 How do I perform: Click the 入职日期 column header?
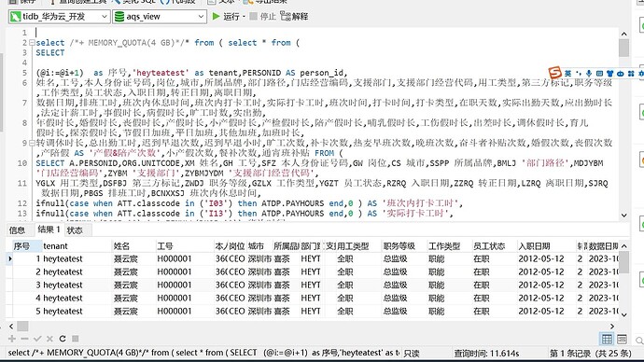click(x=547, y=246)
